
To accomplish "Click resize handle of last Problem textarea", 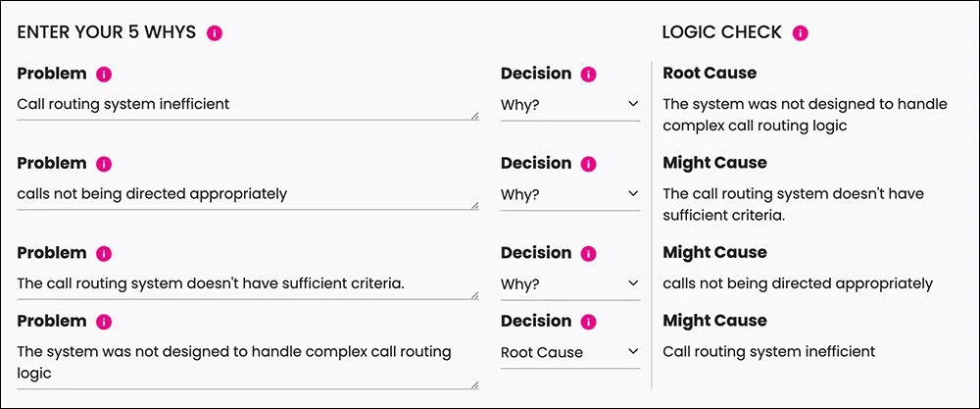I will click(x=475, y=385).
